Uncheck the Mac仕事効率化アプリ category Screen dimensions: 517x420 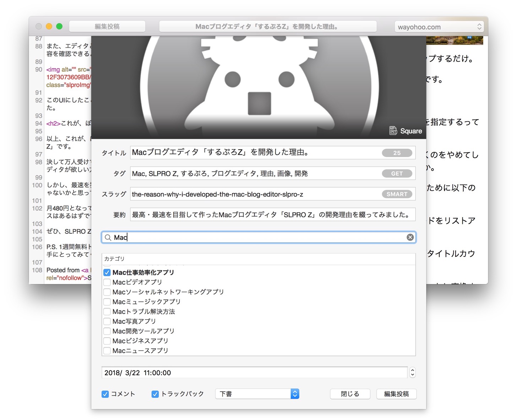[107, 272]
